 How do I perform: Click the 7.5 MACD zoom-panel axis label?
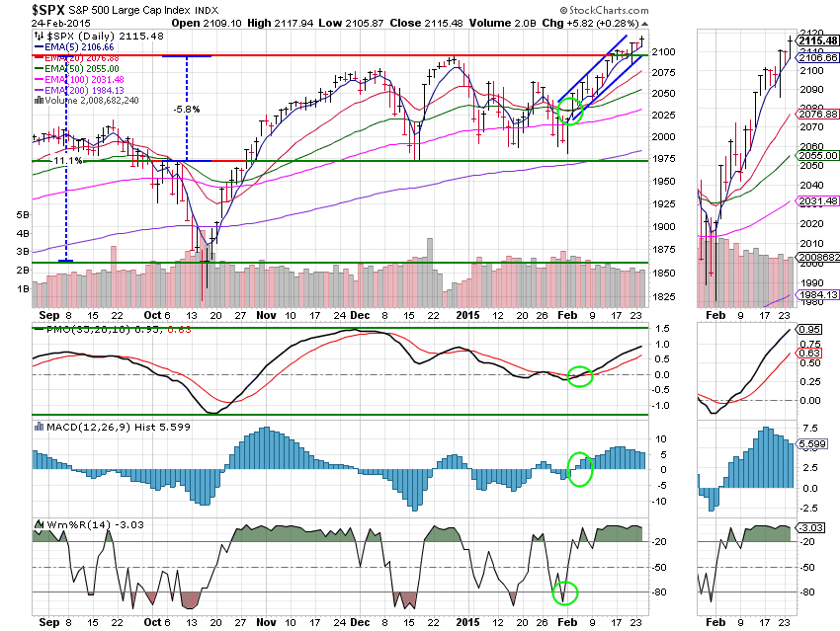point(810,428)
